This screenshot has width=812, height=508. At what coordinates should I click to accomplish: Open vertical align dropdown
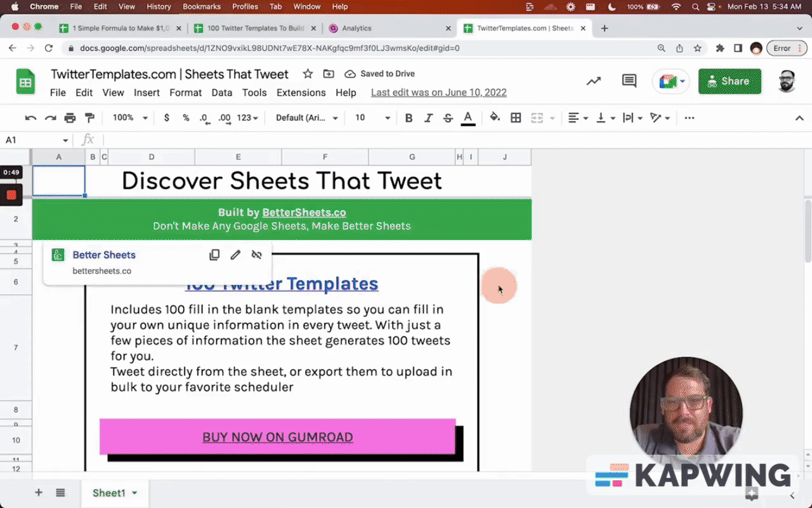coord(606,118)
